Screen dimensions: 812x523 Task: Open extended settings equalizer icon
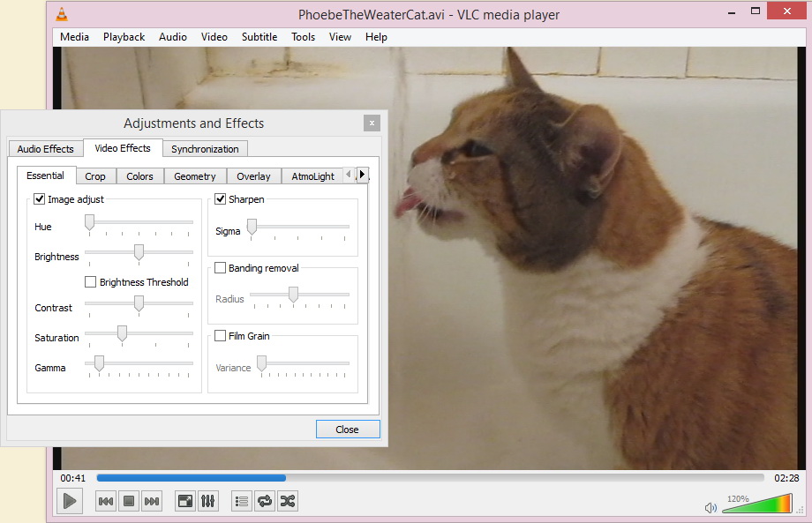pos(207,501)
